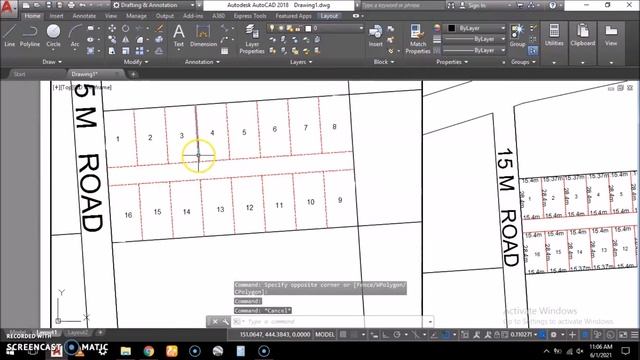Click the Help question mark icon

tap(553, 5)
